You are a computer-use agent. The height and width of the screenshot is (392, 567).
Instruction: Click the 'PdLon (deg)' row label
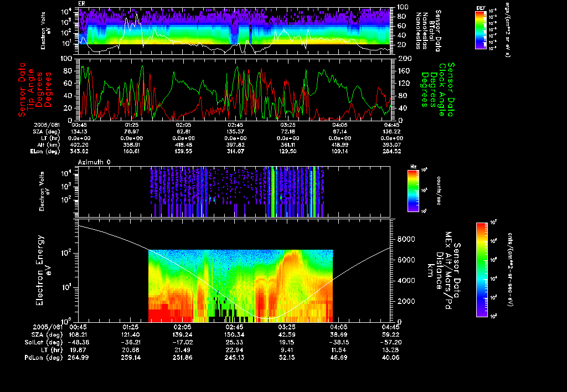43,358
